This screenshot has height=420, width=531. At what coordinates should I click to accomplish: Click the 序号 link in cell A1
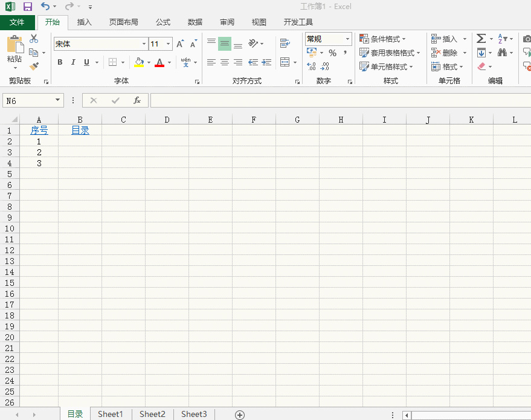click(39, 131)
